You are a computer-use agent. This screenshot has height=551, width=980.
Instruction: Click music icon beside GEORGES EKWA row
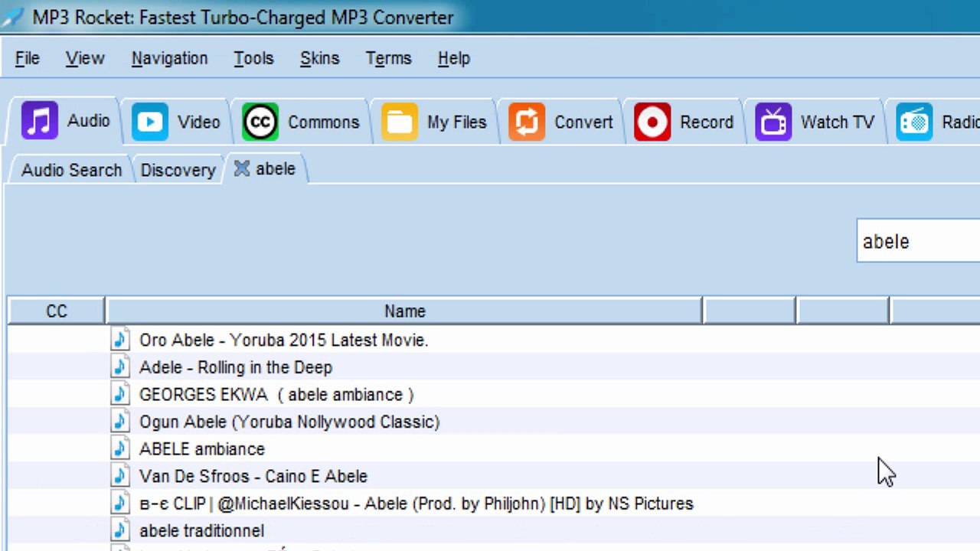[120, 394]
